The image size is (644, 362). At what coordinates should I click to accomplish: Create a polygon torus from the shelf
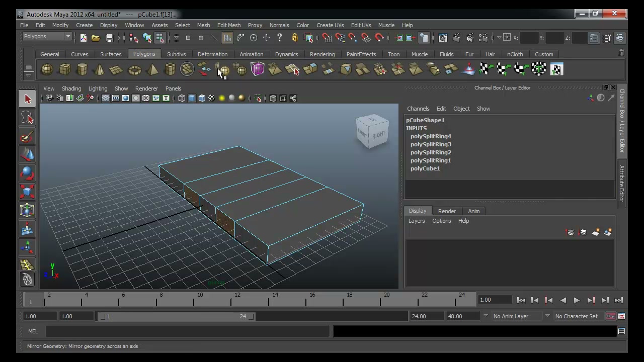click(134, 69)
